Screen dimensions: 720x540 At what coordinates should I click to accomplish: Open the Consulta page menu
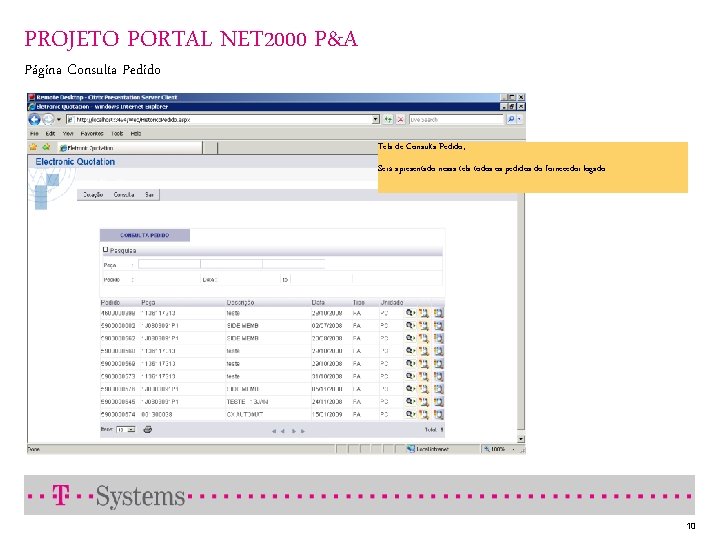[x=124, y=195]
